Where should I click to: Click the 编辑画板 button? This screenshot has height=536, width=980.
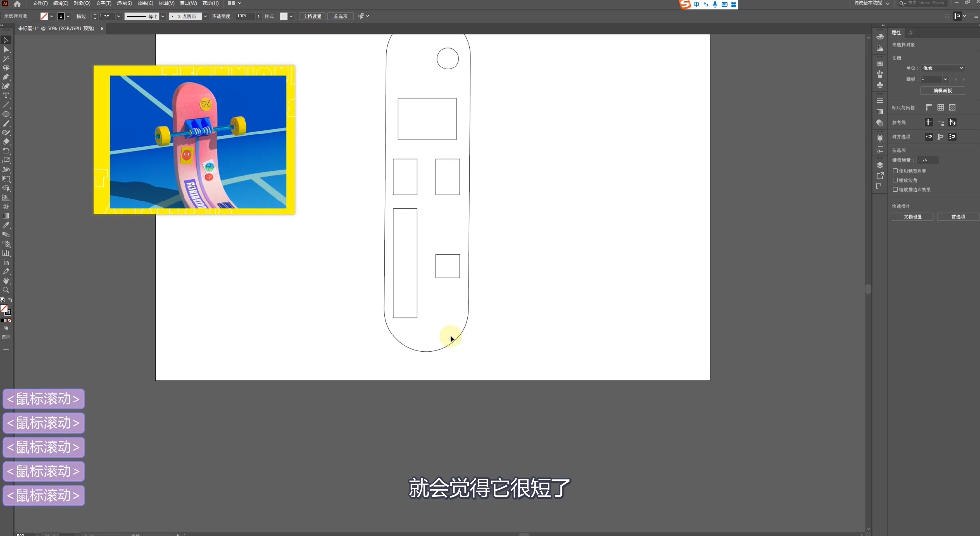pos(942,91)
